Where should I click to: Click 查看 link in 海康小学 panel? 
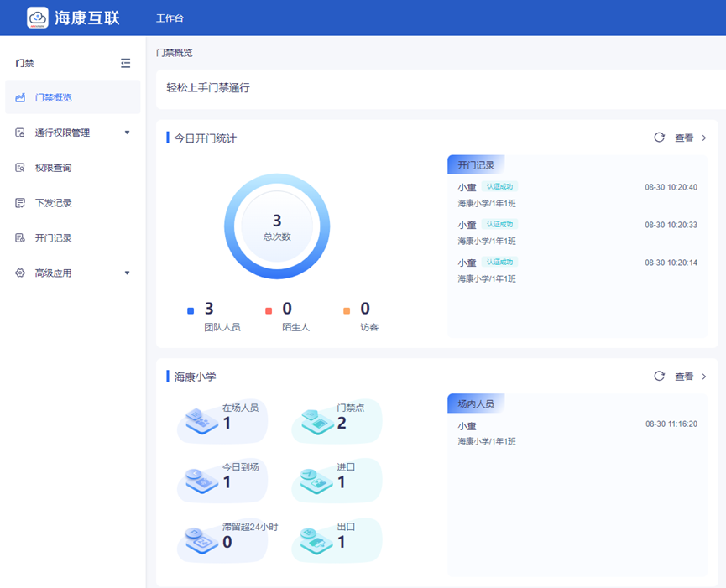click(684, 377)
